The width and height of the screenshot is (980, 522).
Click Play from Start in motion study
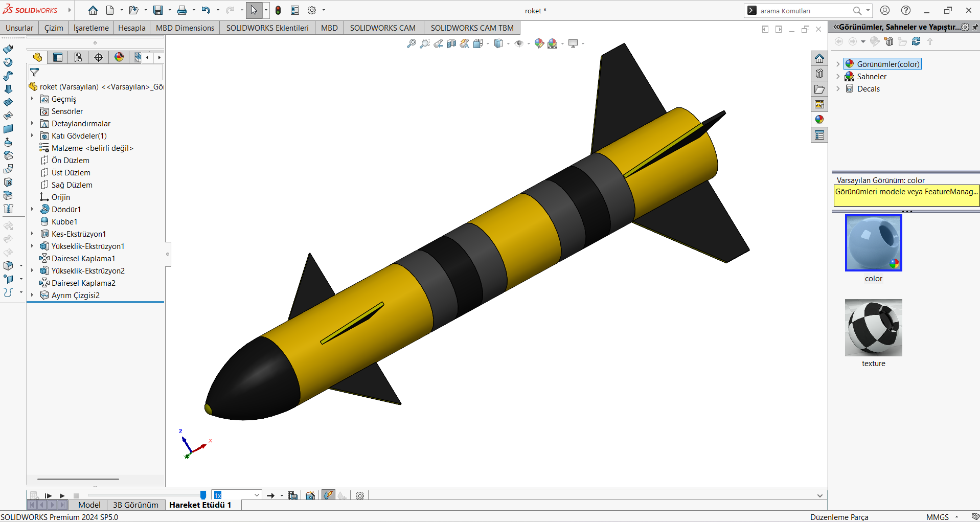pyautogui.click(x=48, y=495)
